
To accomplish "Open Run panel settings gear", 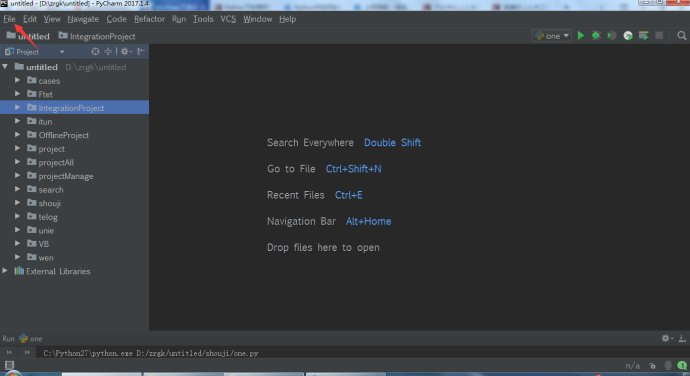I will coord(666,338).
